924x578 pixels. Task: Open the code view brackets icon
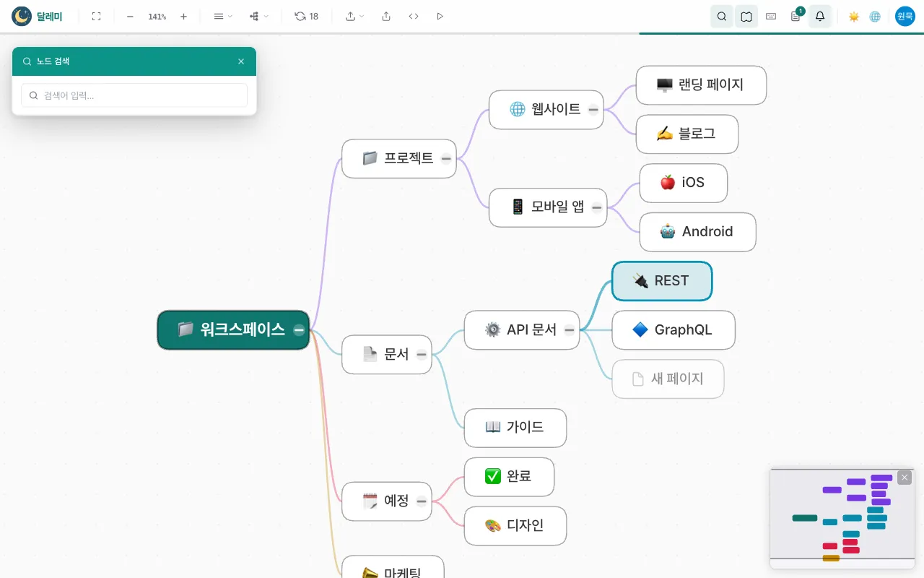(414, 16)
